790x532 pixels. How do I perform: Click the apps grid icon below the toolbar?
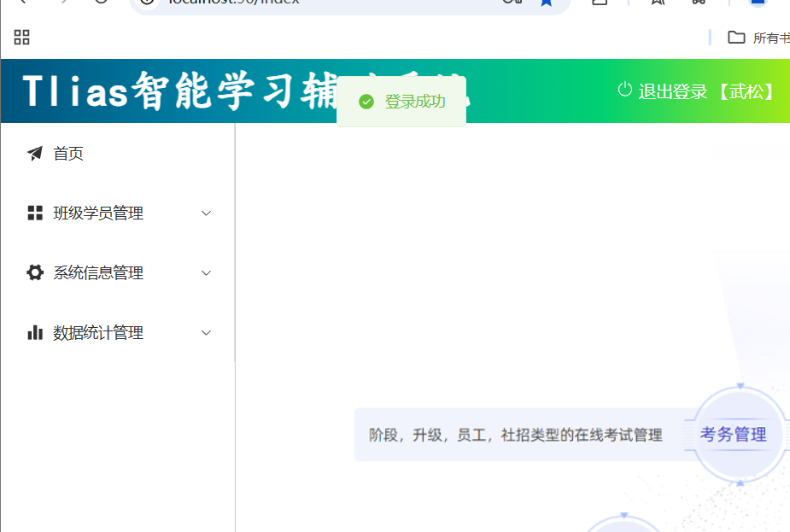pos(21,37)
